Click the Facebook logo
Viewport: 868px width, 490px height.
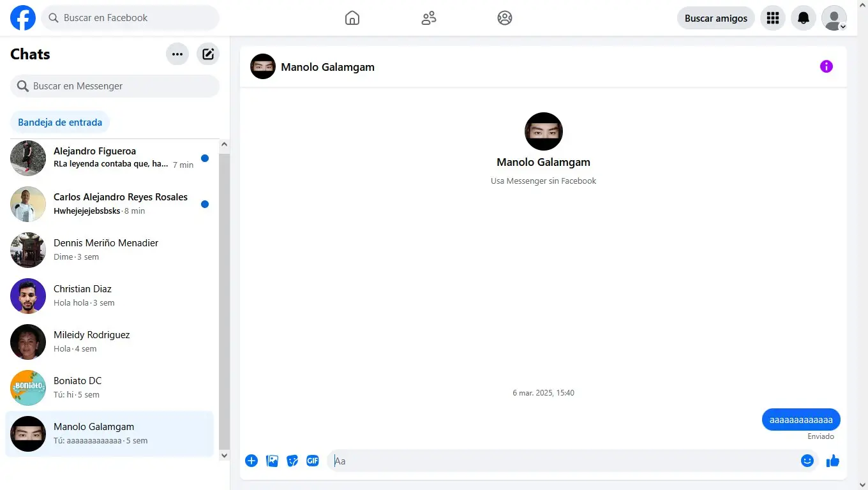(x=22, y=18)
